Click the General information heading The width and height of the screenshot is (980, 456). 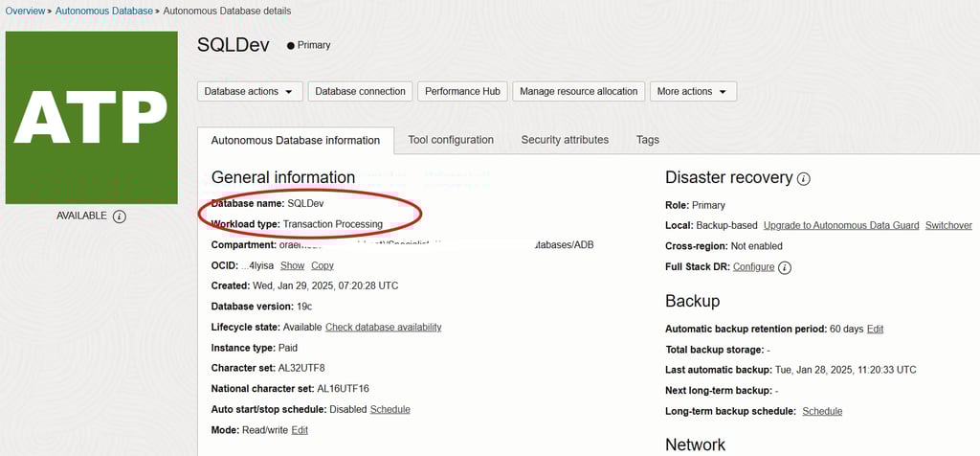[283, 177]
